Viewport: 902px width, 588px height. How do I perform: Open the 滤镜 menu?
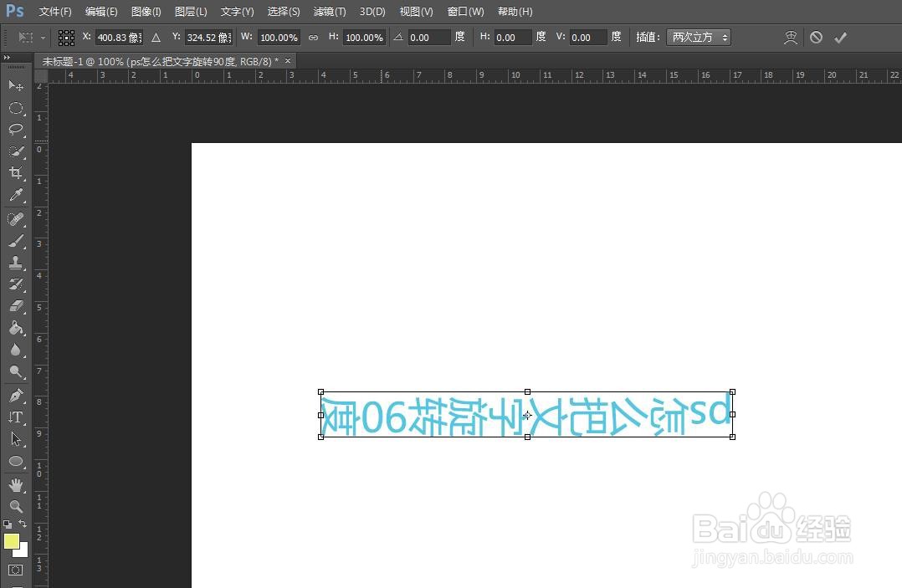(328, 11)
